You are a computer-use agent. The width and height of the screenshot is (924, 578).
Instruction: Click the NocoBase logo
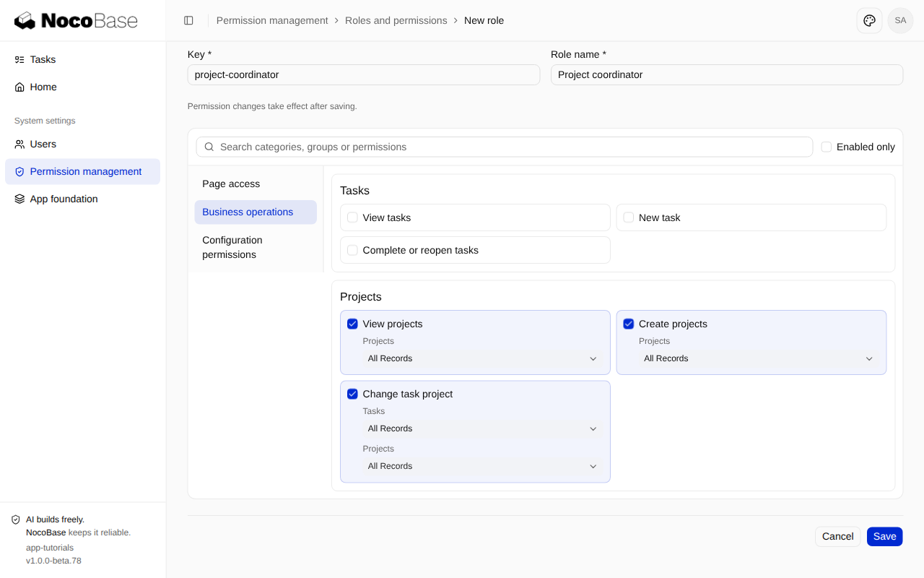click(x=76, y=20)
